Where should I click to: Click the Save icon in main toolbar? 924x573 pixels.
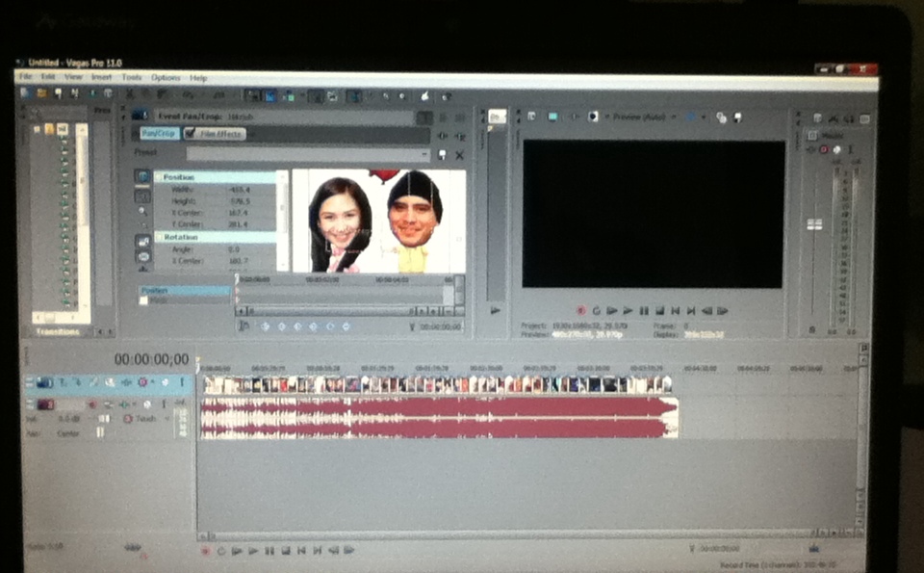click(x=59, y=92)
